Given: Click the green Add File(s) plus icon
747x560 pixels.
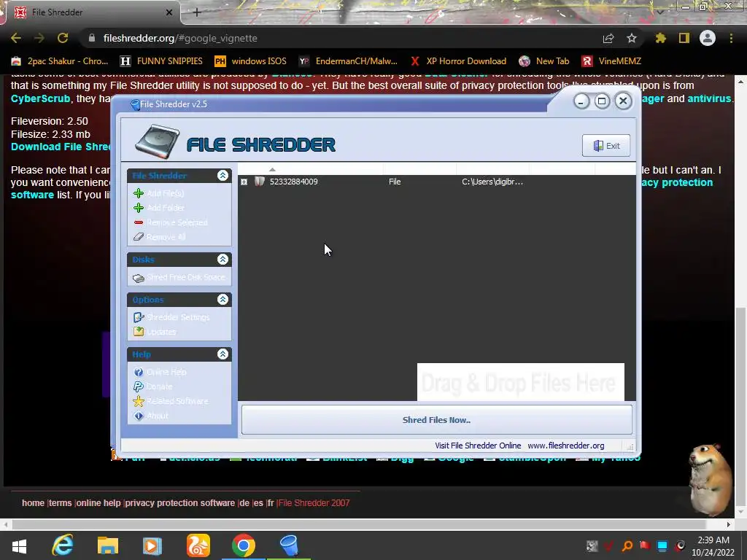Looking at the screenshot, I should (139, 193).
